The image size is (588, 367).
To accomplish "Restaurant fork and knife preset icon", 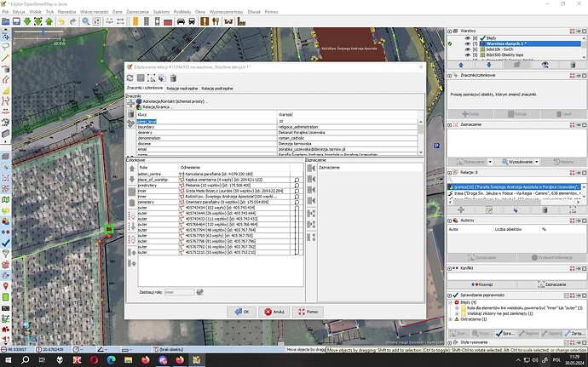I will (216, 21).
